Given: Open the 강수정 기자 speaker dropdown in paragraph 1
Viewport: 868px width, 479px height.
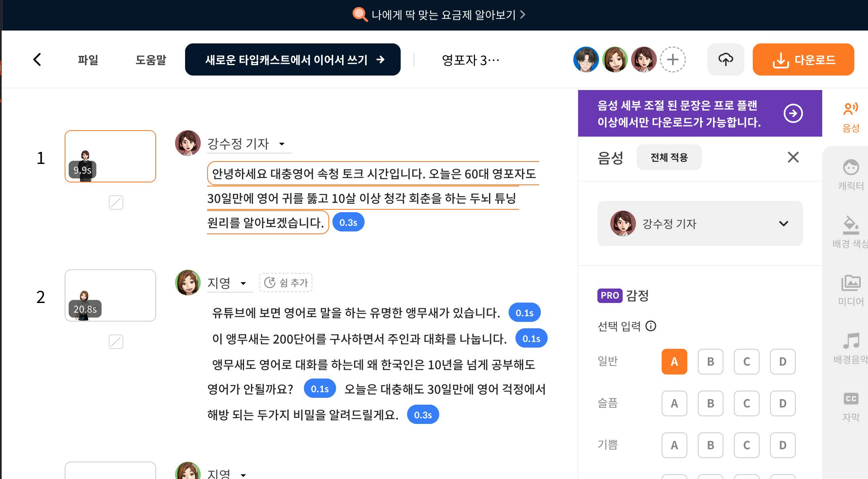Looking at the screenshot, I should 282,144.
